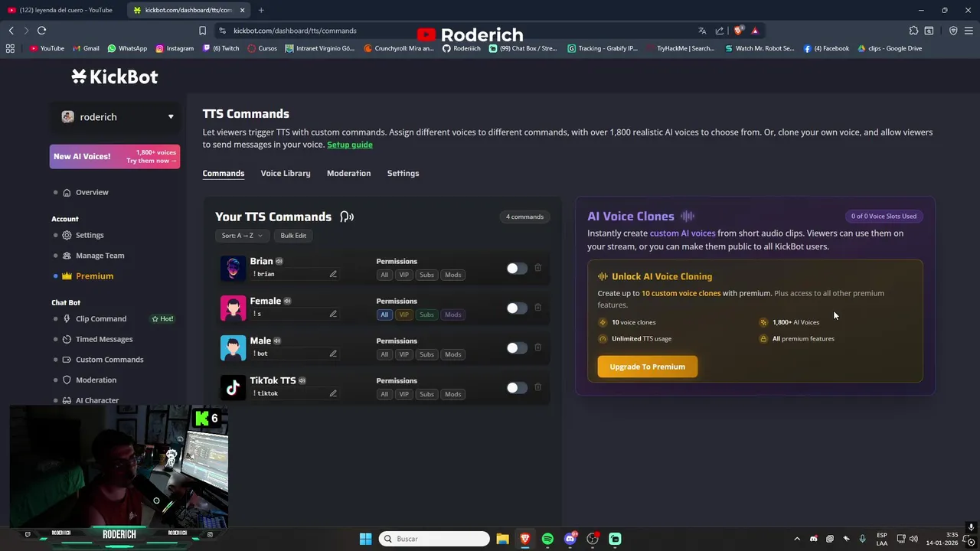Open File Explorer from the taskbar
Image resolution: width=980 pixels, height=551 pixels.
502,539
